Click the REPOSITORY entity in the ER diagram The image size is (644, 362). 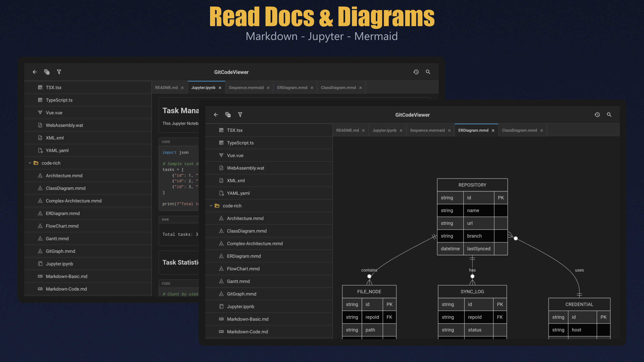pos(472,185)
